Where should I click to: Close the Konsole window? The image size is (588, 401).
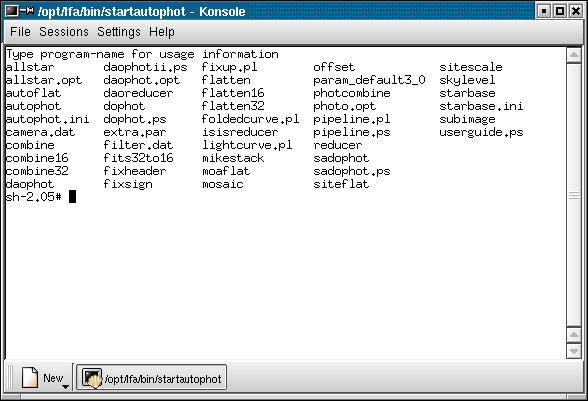[575, 11]
